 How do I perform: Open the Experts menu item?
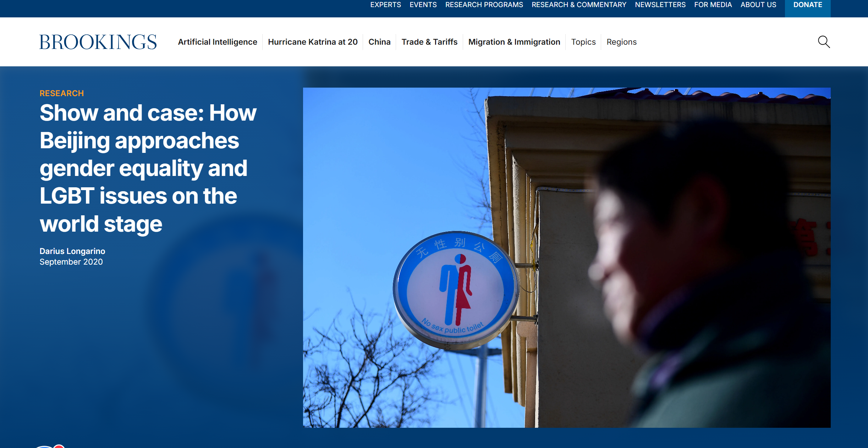tap(385, 5)
